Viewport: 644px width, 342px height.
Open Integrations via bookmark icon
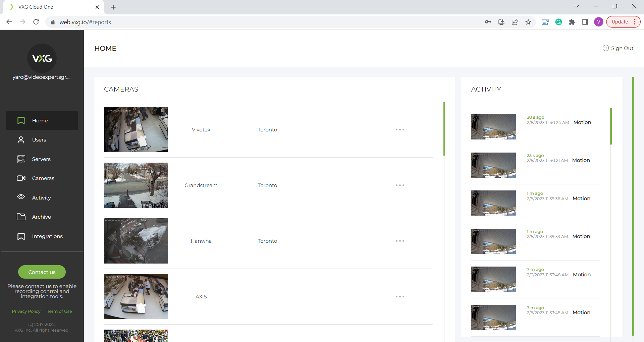[x=21, y=236]
